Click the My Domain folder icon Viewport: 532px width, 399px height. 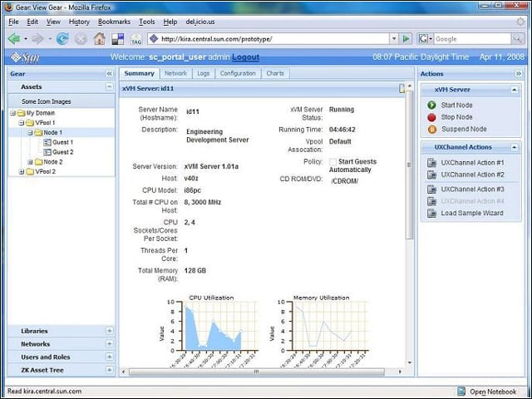point(22,113)
